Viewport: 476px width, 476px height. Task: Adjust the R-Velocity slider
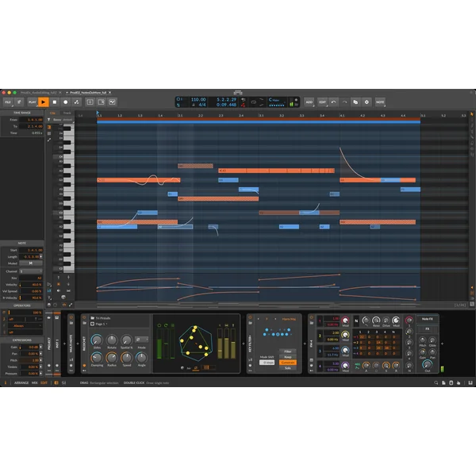tap(31, 297)
